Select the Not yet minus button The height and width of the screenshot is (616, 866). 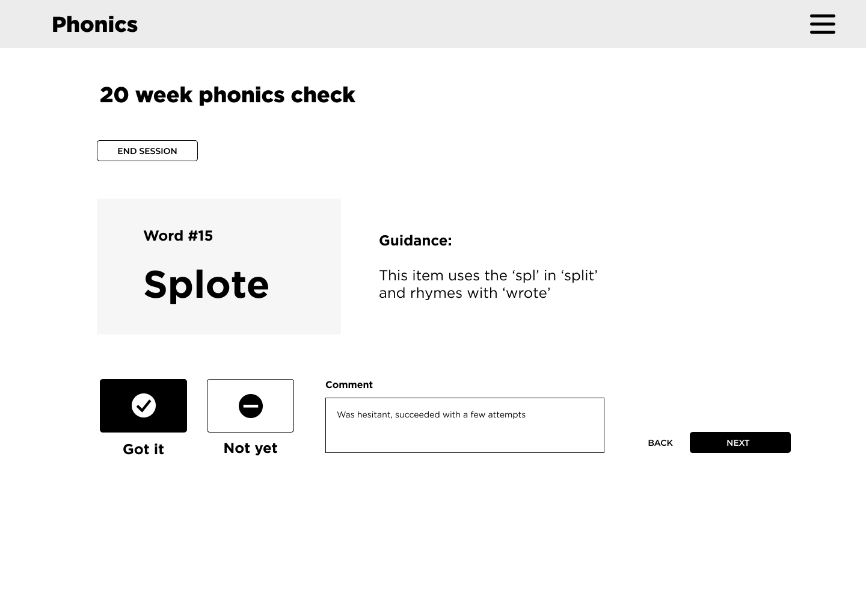click(250, 405)
